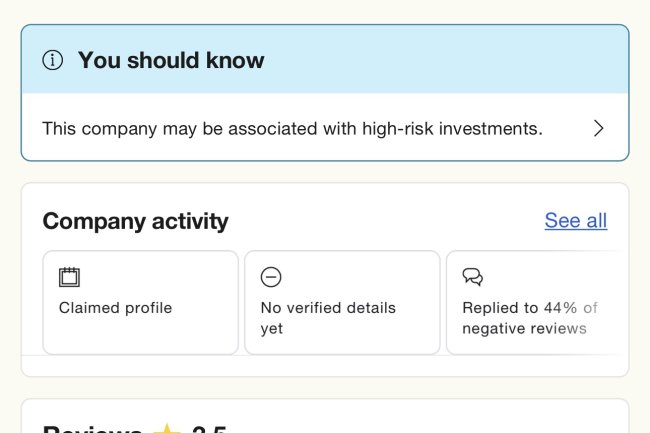Select the Claimed profile label
The width and height of the screenshot is (650, 433).
pos(115,308)
